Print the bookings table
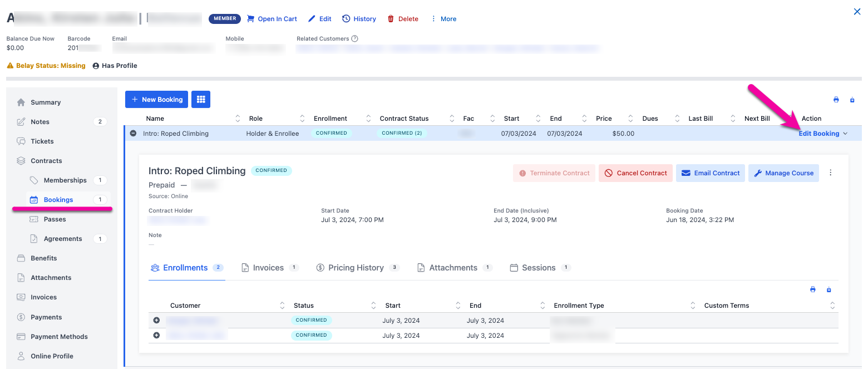The image size is (868, 369). pyautogui.click(x=836, y=100)
